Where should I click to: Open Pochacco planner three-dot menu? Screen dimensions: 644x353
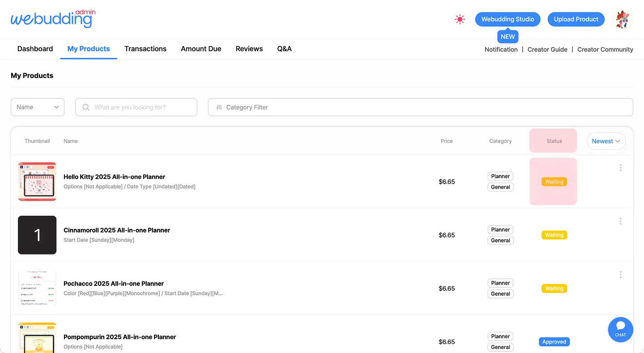[620, 274]
